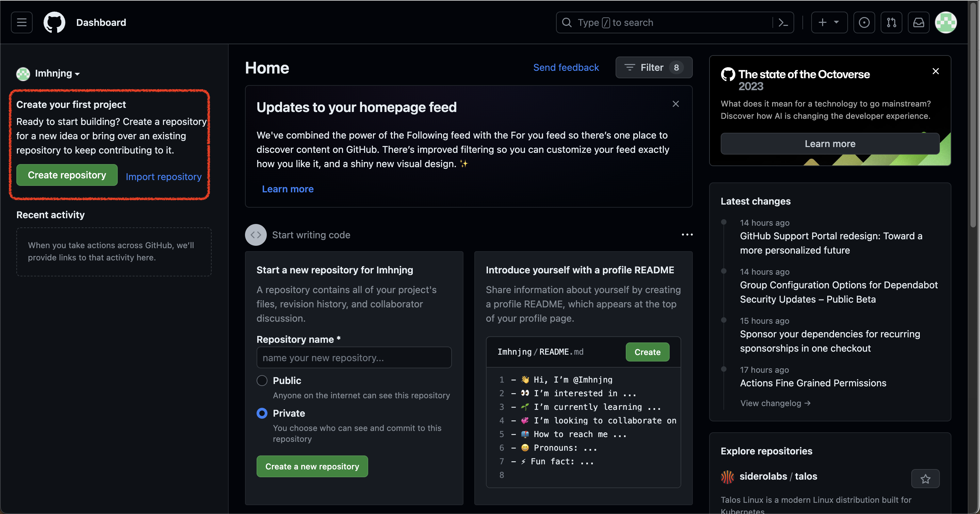Screen dimensions: 980x514
Task: Click Create button for README.md
Action: coord(648,352)
